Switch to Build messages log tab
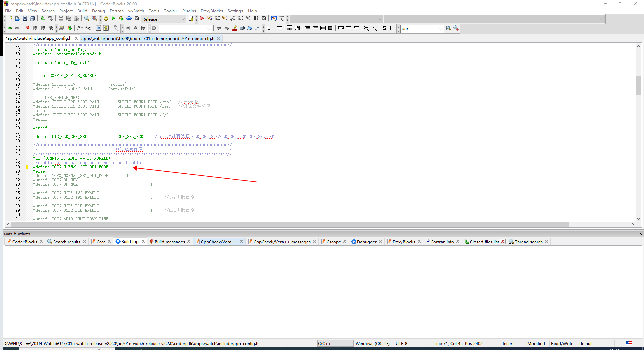644x350 pixels. [x=170, y=242]
